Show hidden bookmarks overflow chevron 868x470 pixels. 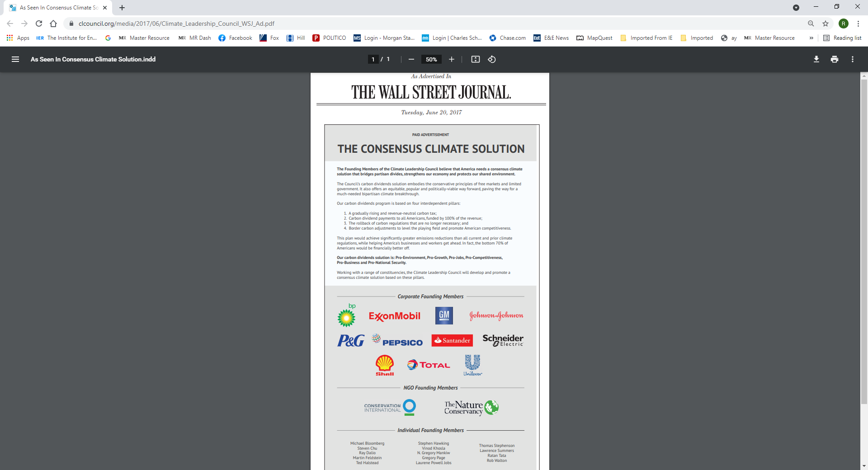[x=811, y=38]
